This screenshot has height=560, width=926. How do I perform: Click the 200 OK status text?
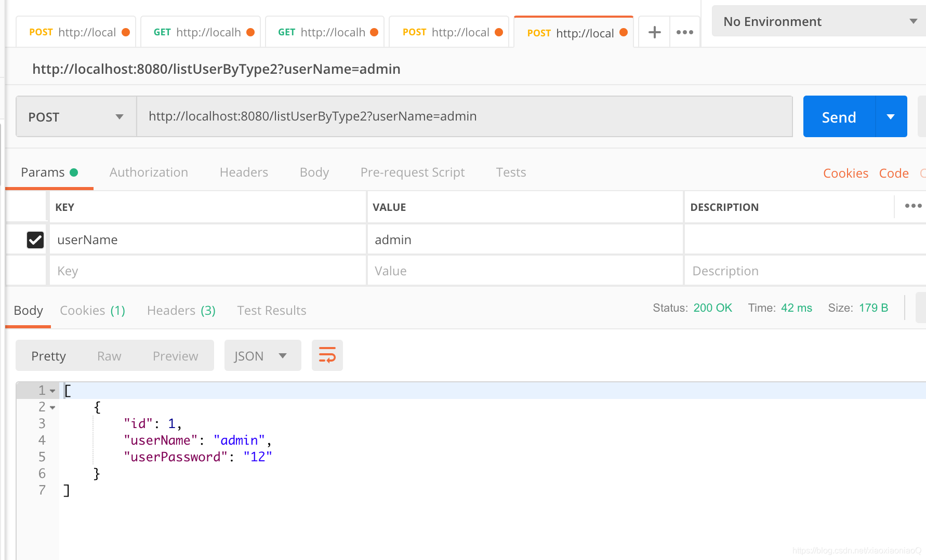point(712,308)
